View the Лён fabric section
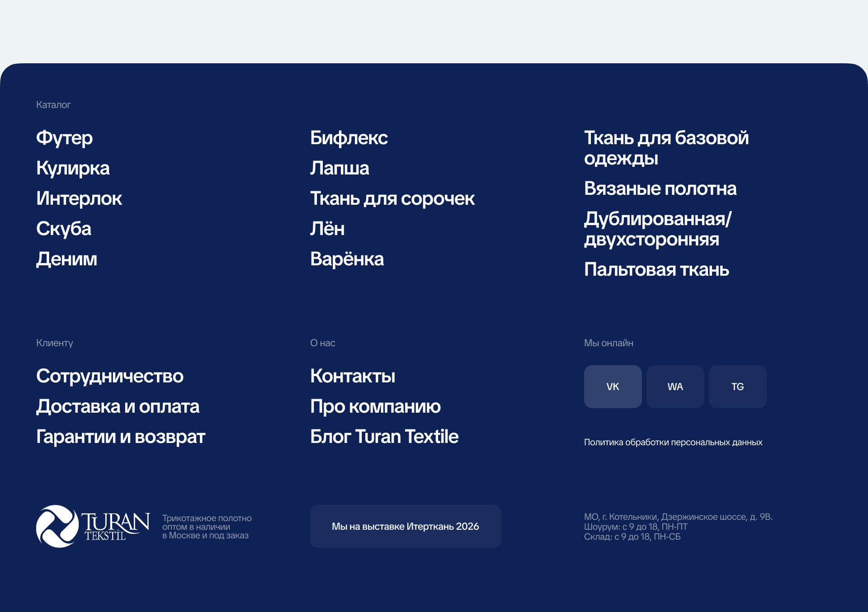868x612 pixels. 327,229
